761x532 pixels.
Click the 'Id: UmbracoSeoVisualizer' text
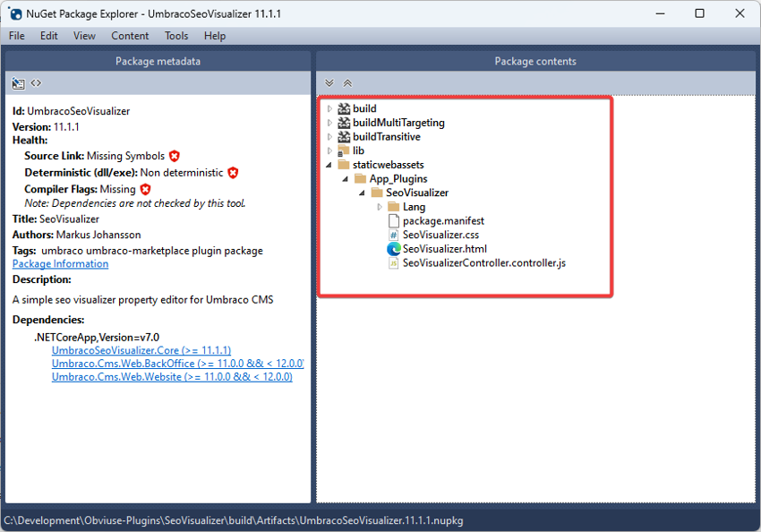71,111
